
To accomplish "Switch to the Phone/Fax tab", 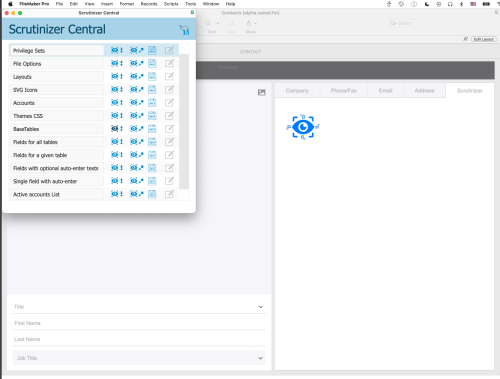I will tap(344, 91).
